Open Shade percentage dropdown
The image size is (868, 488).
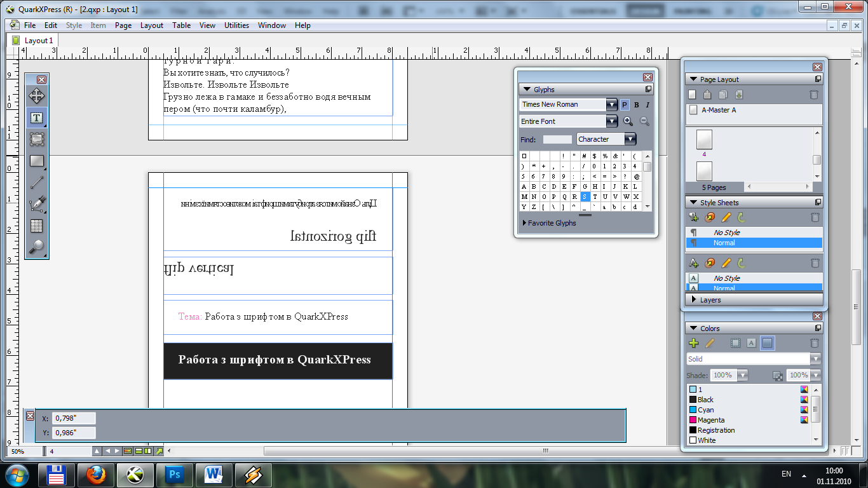pyautogui.click(x=742, y=376)
